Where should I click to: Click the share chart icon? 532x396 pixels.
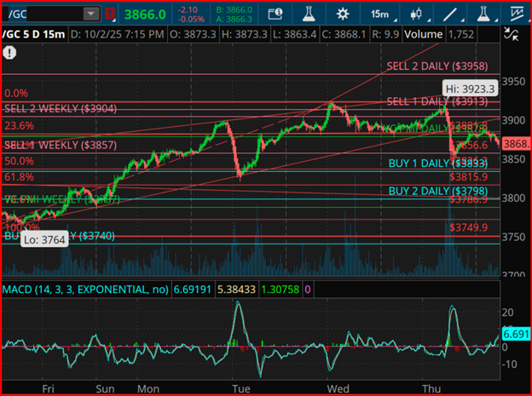pos(275,14)
